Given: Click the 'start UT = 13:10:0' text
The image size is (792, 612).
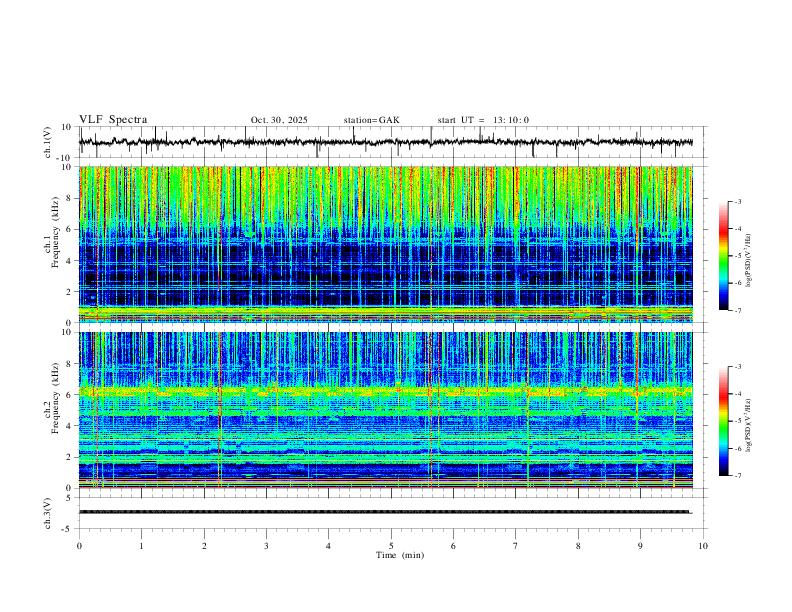Looking at the screenshot, I should click(x=483, y=120).
